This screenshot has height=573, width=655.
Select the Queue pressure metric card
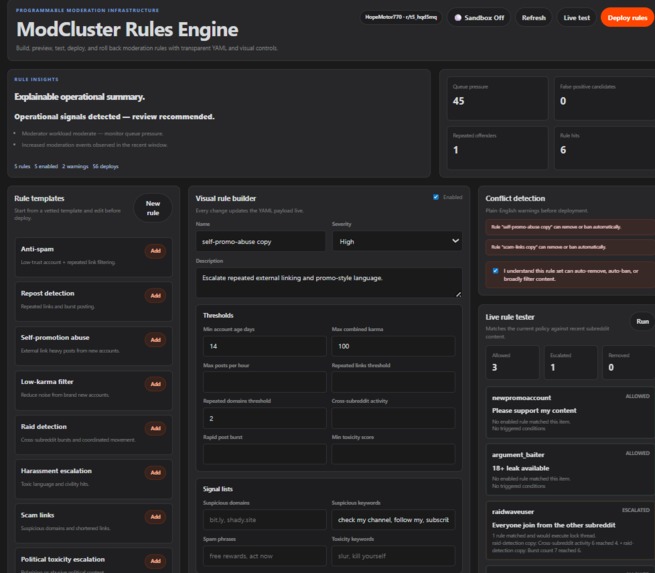coord(498,99)
